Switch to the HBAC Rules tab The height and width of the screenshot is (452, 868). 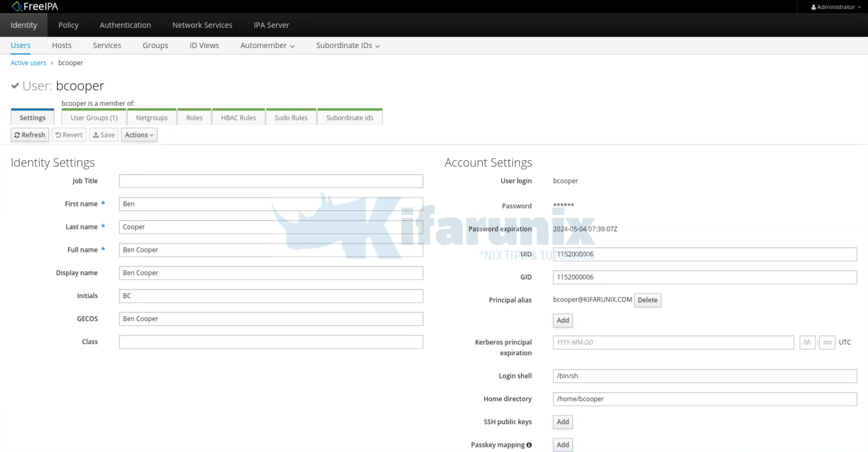tap(238, 117)
